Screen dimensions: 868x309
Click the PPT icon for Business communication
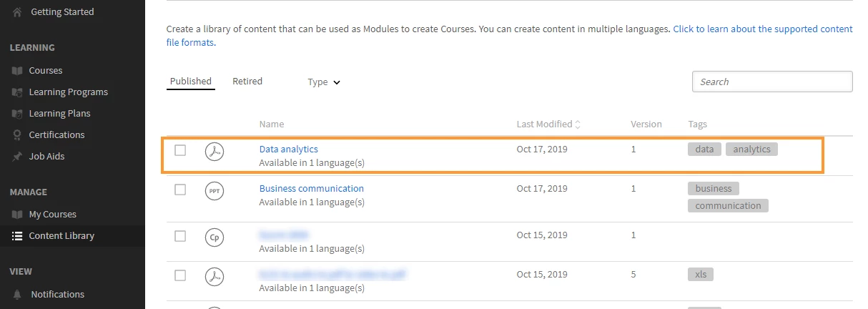point(214,191)
